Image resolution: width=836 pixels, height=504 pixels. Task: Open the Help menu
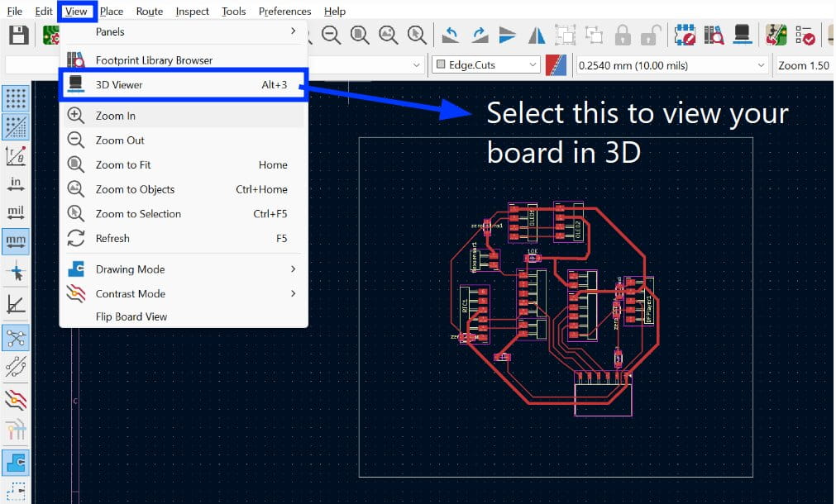coord(335,12)
